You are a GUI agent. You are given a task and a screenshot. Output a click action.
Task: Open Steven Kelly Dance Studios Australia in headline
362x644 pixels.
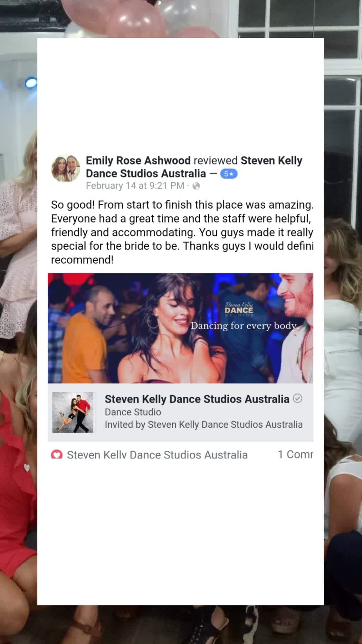coord(194,167)
